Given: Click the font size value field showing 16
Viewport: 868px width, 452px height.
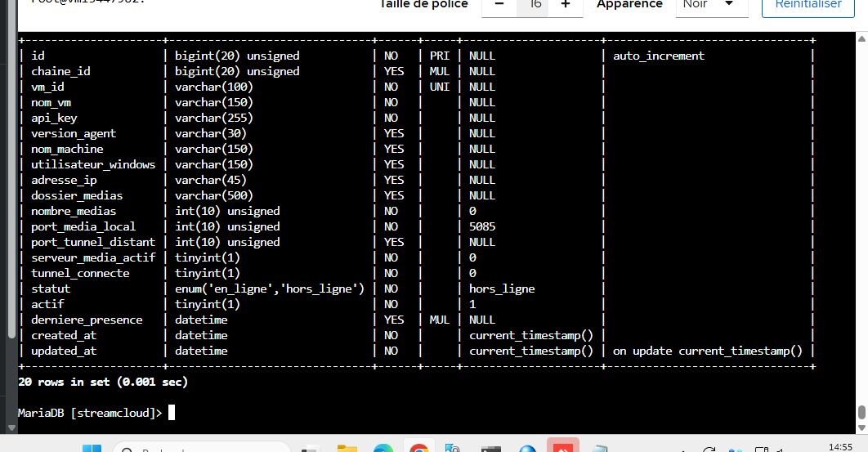Looking at the screenshot, I should (533, 6).
